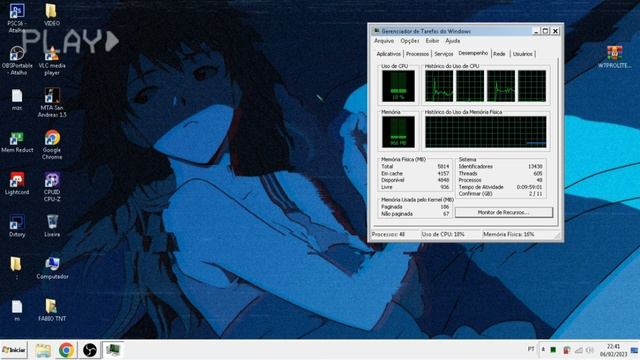Open the Arquivo menu
The image size is (640, 360).
click(x=384, y=41)
